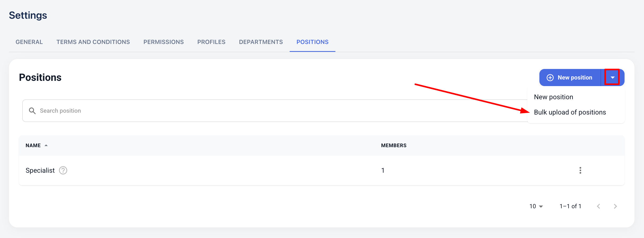Focus the Search position field
Image resolution: width=644 pixels, height=238 pixels.
pos(263,111)
